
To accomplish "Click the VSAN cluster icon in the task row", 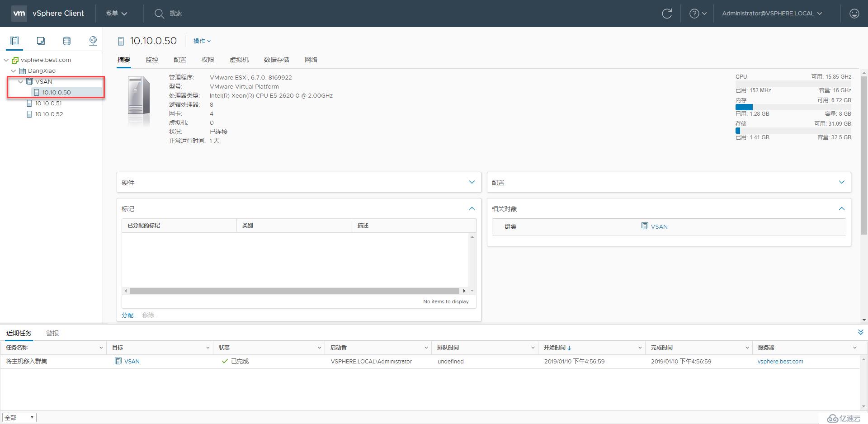I will pyautogui.click(x=118, y=361).
